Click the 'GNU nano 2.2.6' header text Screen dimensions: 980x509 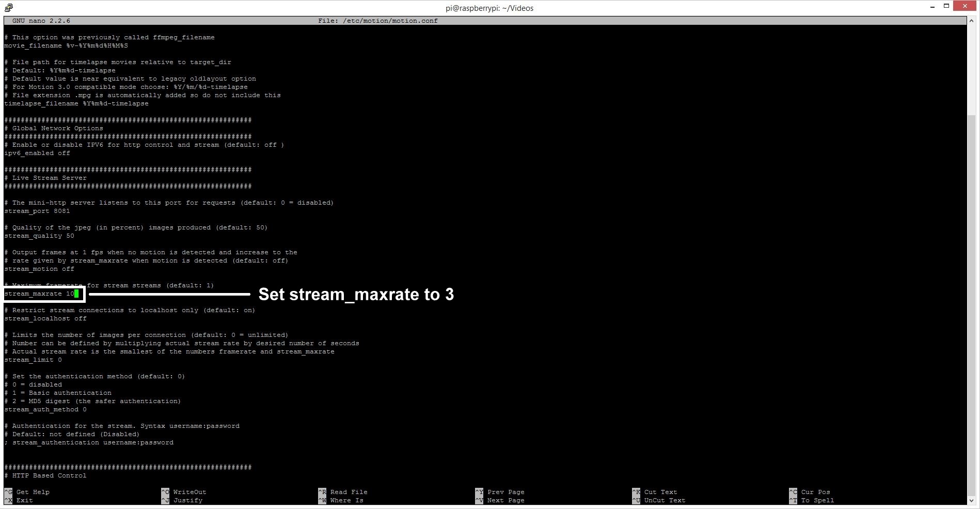tap(41, 21)
